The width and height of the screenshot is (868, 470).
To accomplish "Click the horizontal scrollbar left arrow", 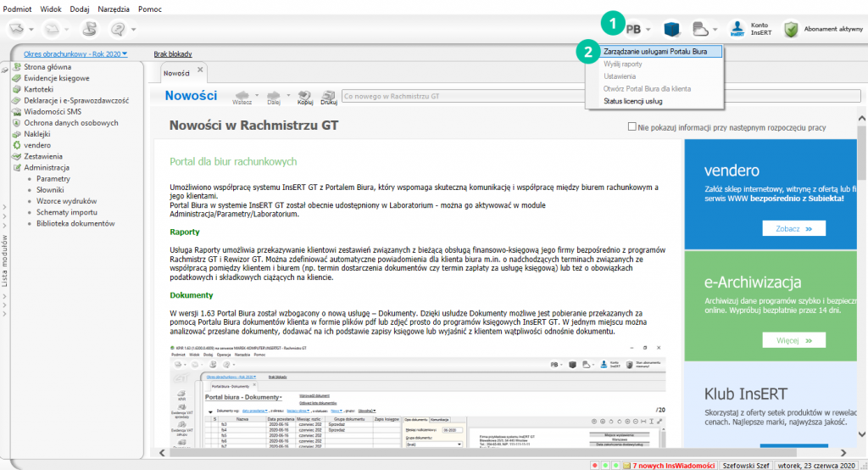I will pos(162,453).
